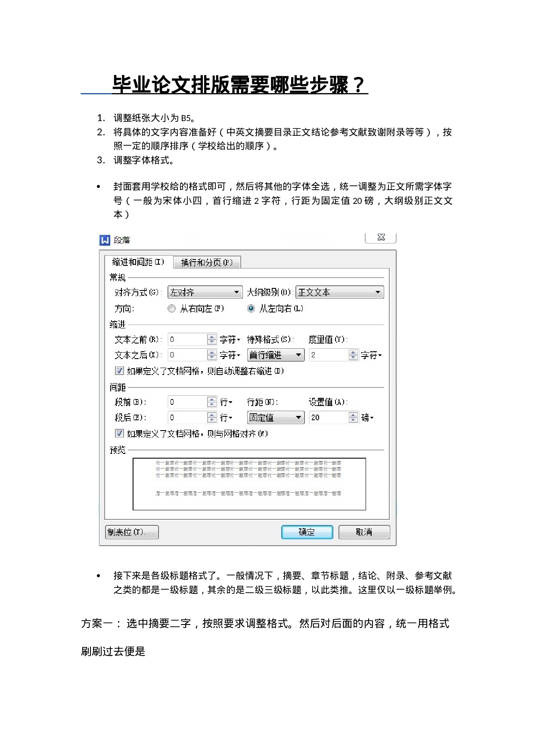This screenshot has height=756, width=534.
Task: Open the 对齐方式 dropdown showing 左对齐
Action: [205, 292]
